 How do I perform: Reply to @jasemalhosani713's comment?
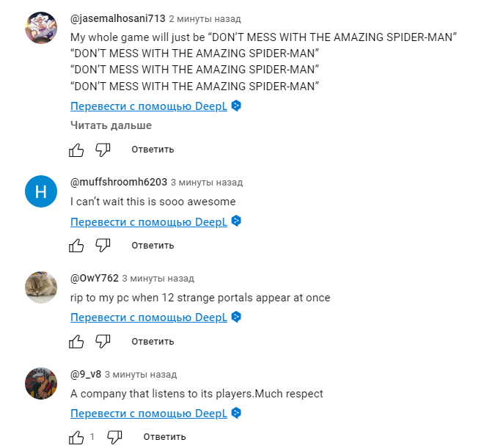click(153, 150)
